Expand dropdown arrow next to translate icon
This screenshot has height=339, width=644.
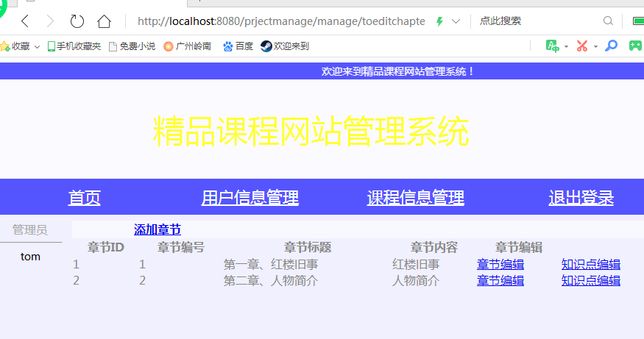pos(567,47)
